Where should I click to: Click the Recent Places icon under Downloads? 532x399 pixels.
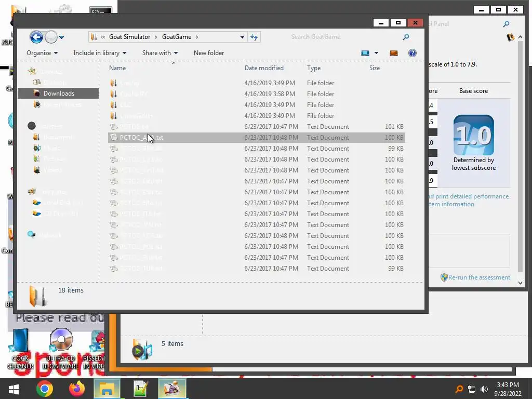click(x=37, y=104)
